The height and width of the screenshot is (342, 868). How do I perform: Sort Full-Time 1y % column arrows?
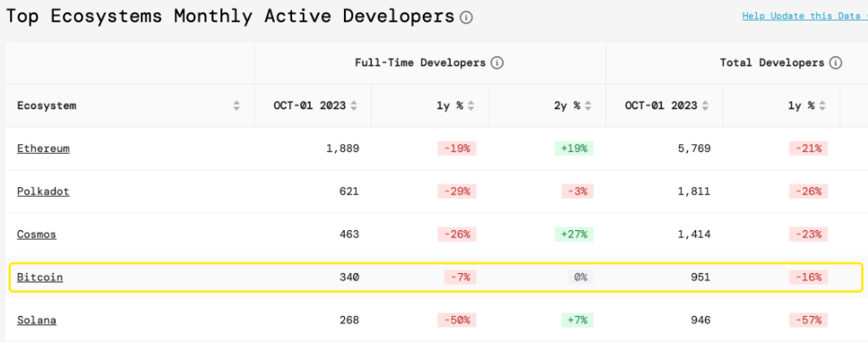click(471, 106)
